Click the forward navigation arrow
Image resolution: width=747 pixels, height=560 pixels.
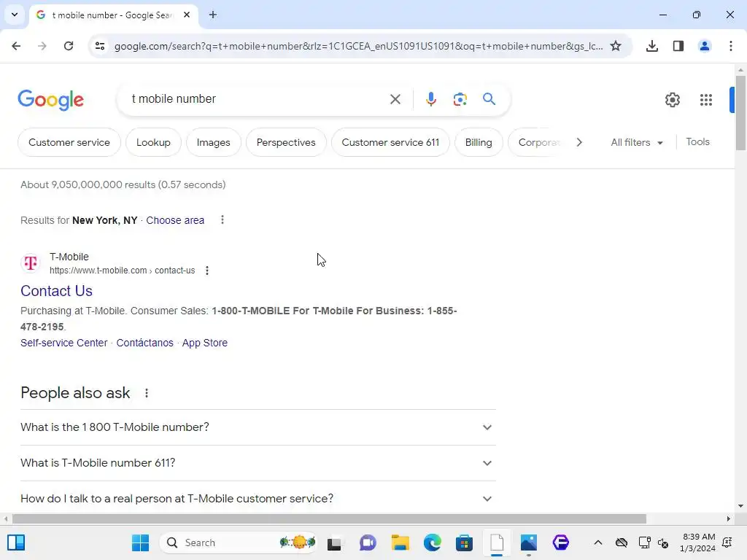point(42,46)
